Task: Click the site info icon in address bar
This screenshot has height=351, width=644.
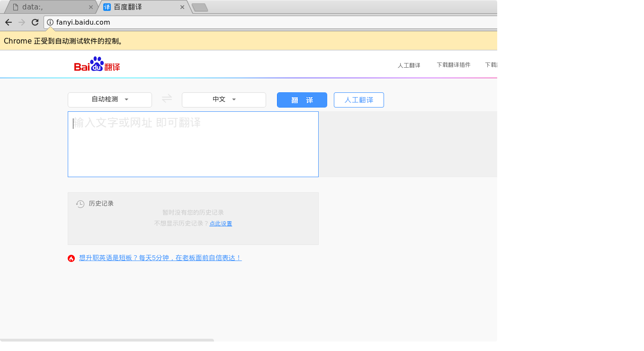Action: click(x=50, y=22)
